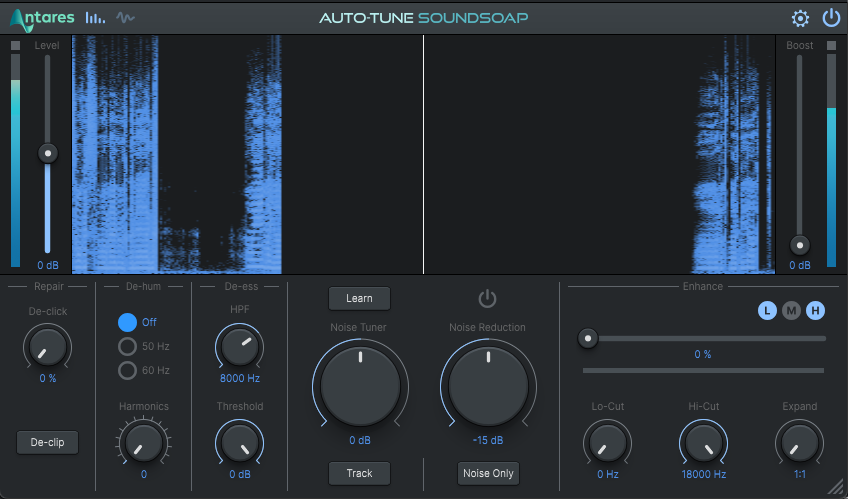The height and width of the screenshot is (499, 848).
Task: Click the 0 % De-click value
Action: (x=48, y=378)
